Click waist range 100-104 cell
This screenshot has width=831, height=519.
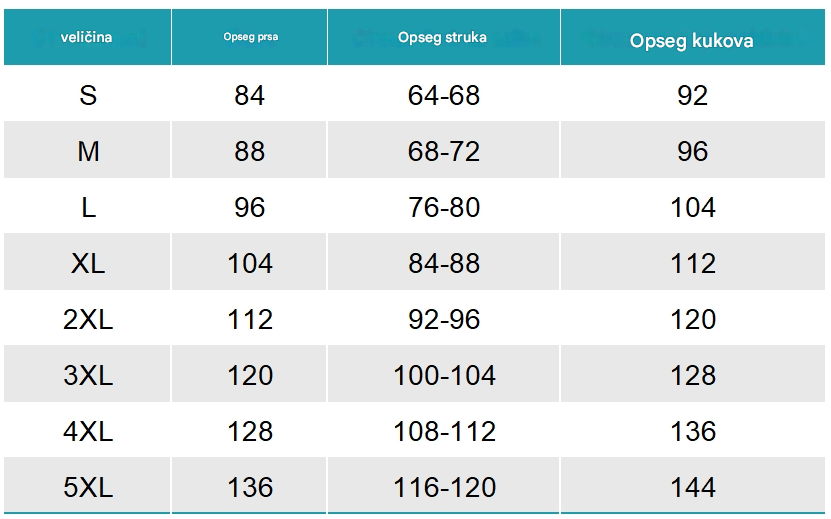click(x=444, y=374)
